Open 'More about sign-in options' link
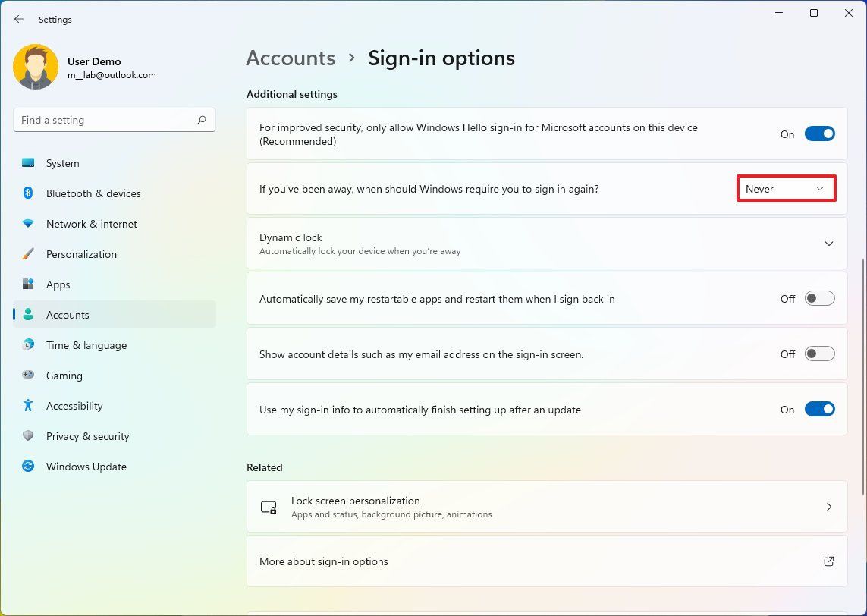This screenshot has height=616, width=867. [546, 561]
